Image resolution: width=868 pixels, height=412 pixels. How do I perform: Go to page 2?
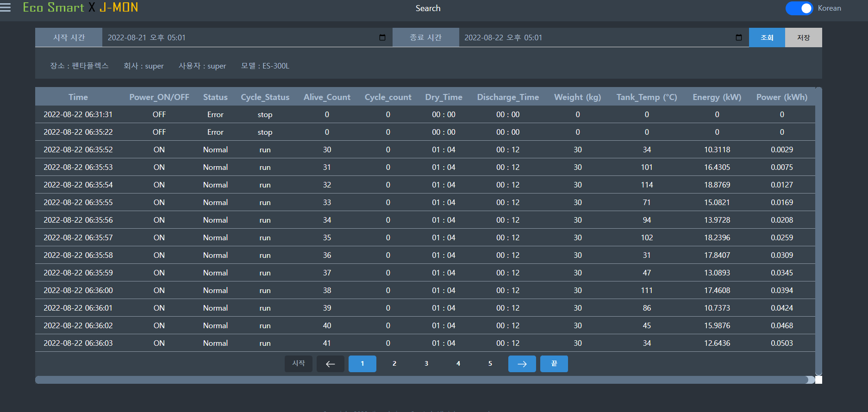[394, 364]
